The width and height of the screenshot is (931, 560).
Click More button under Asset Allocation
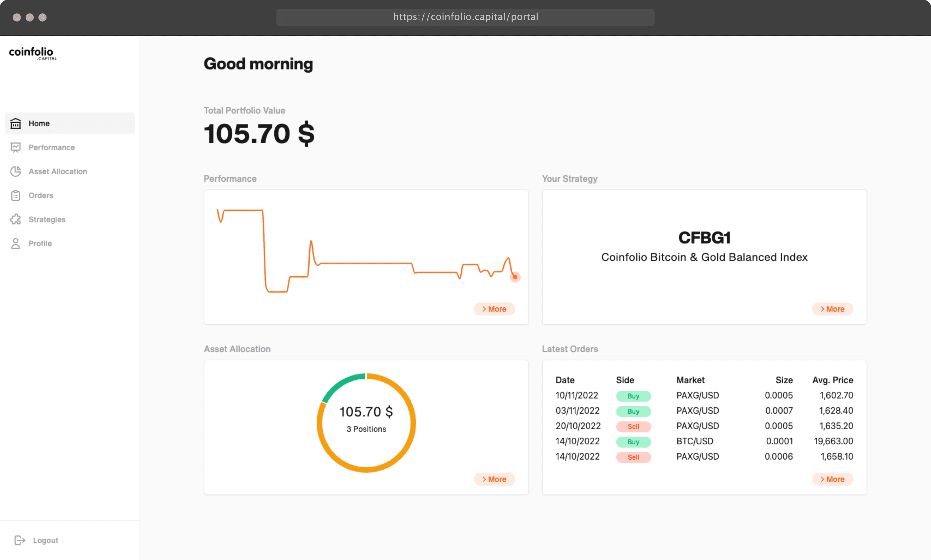(x=495, y=479)
